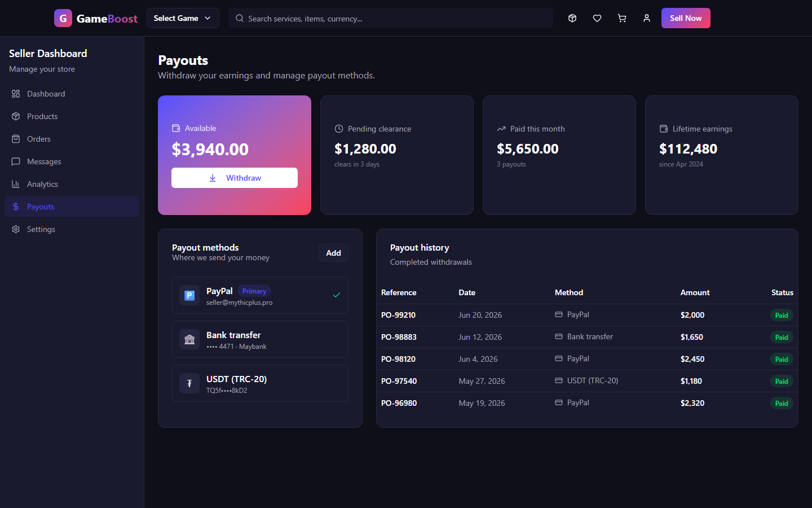This screenshot has width=812, height=508.
Task: Click the Paid status on PO-97540
Action: pos(782,381)
